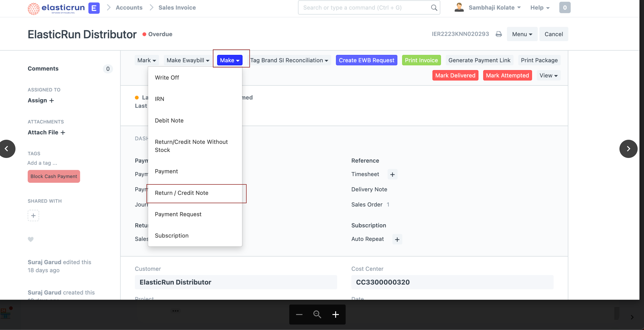
Task: Click the Overdue status indicator
Action: point(157,34)
